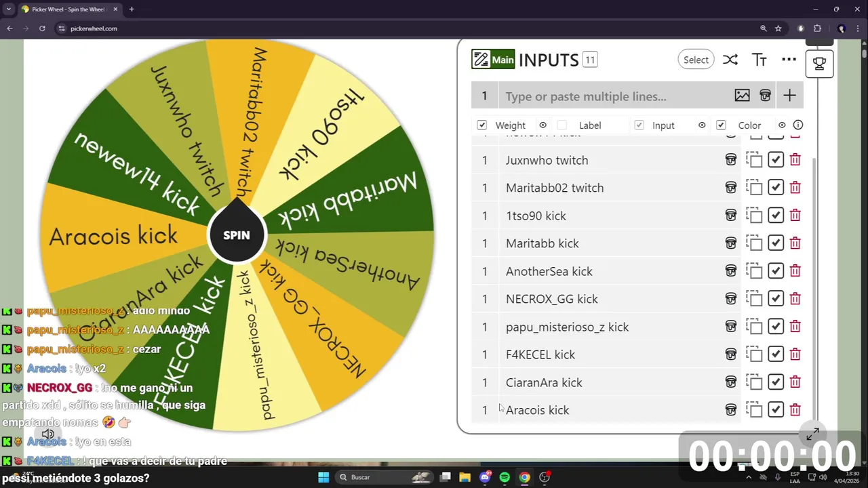Image resolution: width=868 pixels, height=488 pixels.
Task: Shuffle the inputs with the shuffle icon
Action: point(730,60)
